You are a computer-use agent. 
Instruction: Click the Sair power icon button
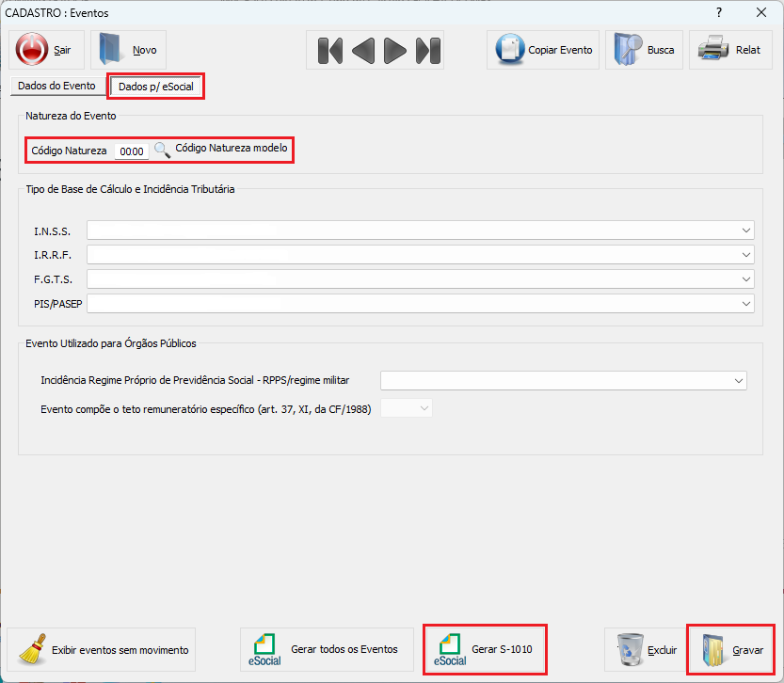[x=45, y=50]
